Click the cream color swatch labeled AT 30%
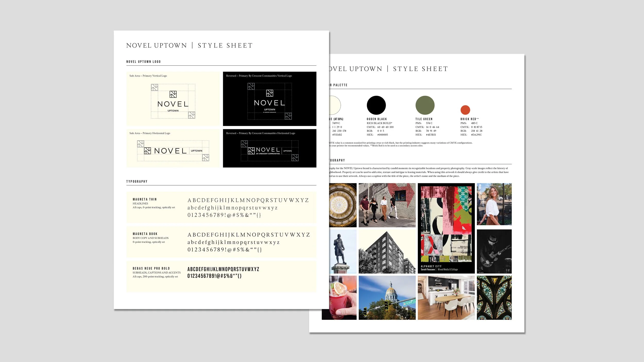Image resolution: width=644 pixels, height=362 pixels. tap(335, 105)
